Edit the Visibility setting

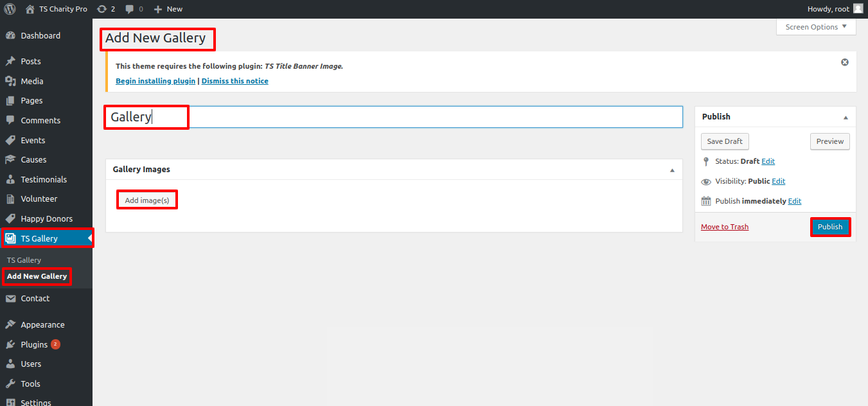point(778,181)
